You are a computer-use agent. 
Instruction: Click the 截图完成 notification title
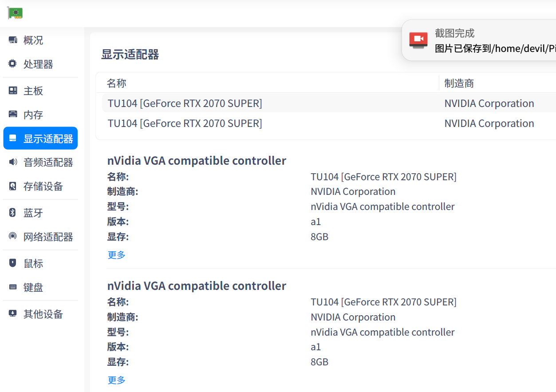[455, 33]
